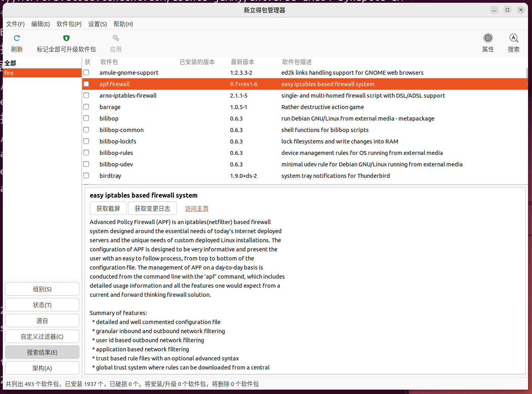The width and height of the screenshot is (532, 394).
Task: Click the 源自 filter button
Action: 42,320
